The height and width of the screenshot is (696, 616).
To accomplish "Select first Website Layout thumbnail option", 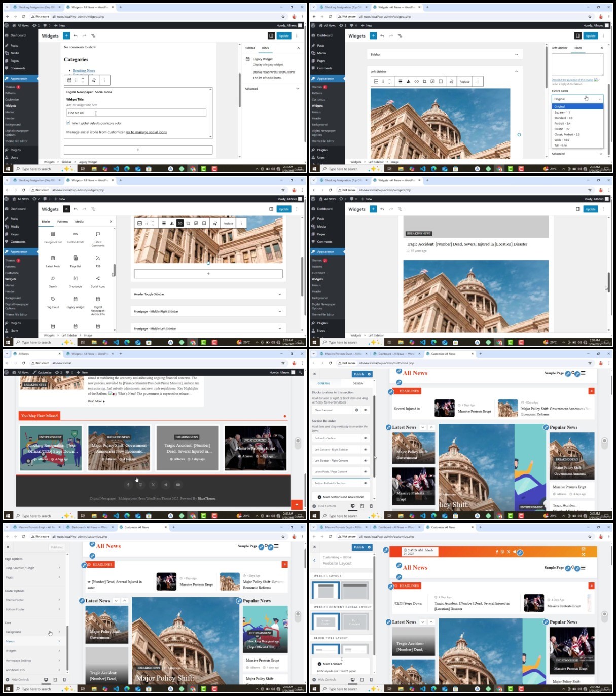I will [x=325, y=591].
